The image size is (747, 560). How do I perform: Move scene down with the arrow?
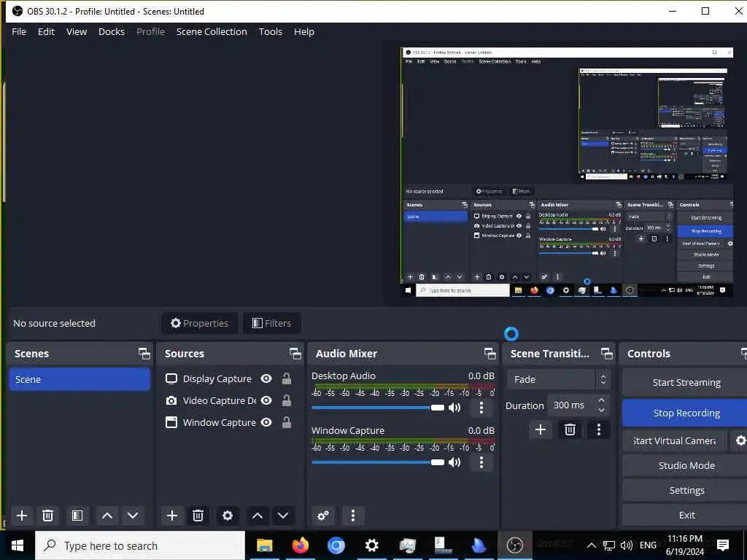click(x=133, y=516)
